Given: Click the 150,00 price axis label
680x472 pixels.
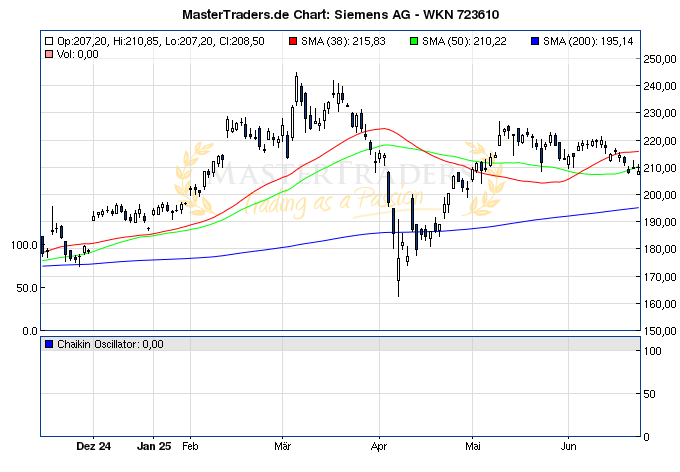Looking at the screenshot, I should (660, 331).
